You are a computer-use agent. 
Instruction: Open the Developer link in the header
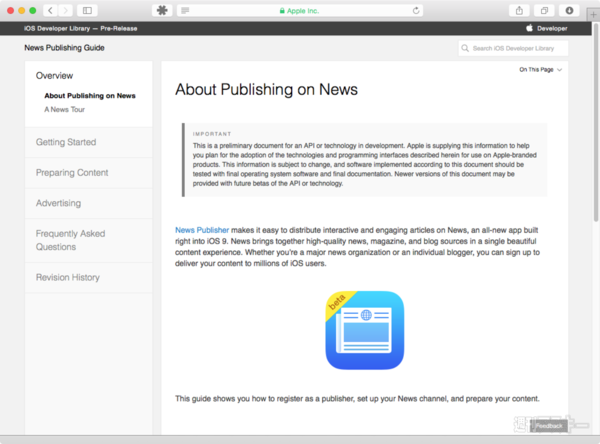click(x=552, y=28)
